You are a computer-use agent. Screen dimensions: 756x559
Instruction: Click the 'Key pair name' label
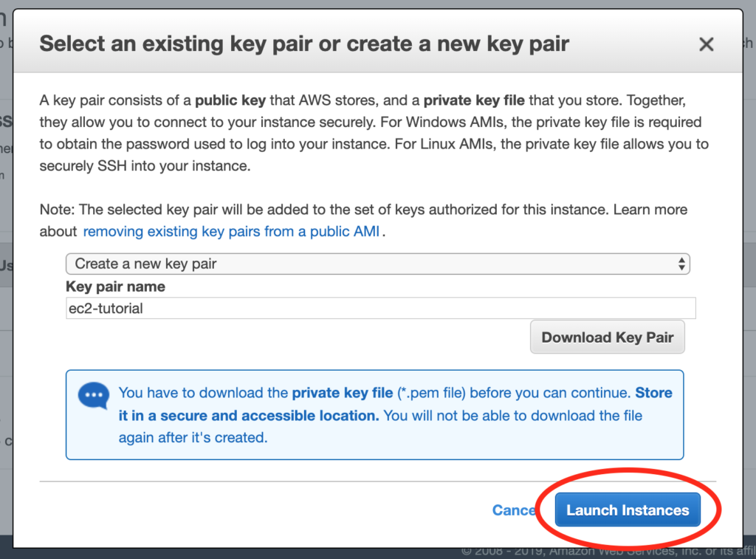click(115, 287)
